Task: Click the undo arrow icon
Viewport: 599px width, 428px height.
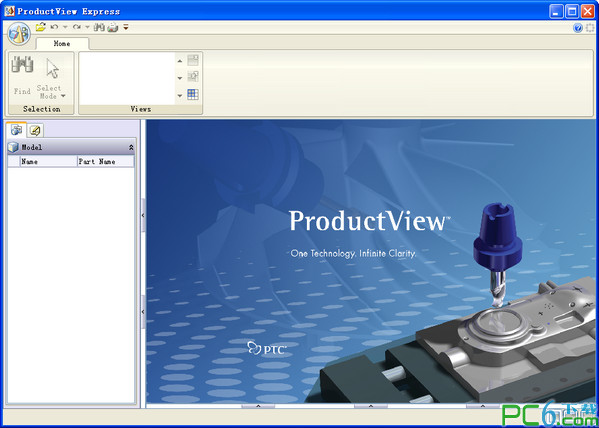Action: coord(54,28)
